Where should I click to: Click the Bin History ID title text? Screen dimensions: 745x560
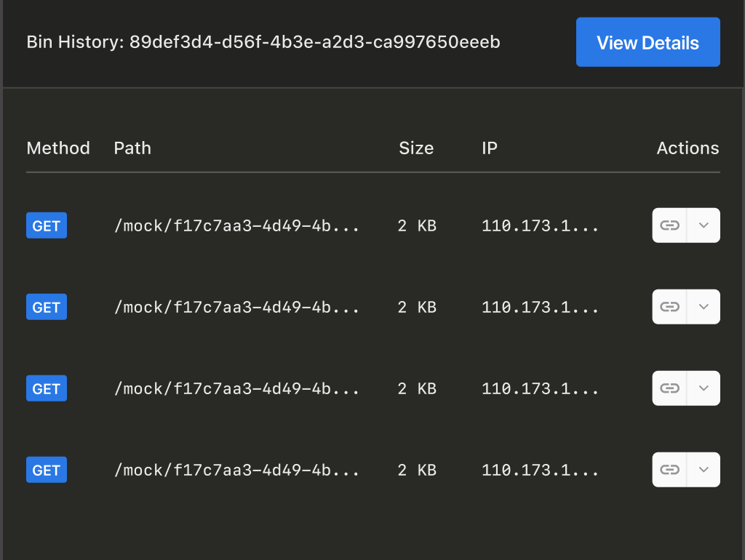point(263,42)
